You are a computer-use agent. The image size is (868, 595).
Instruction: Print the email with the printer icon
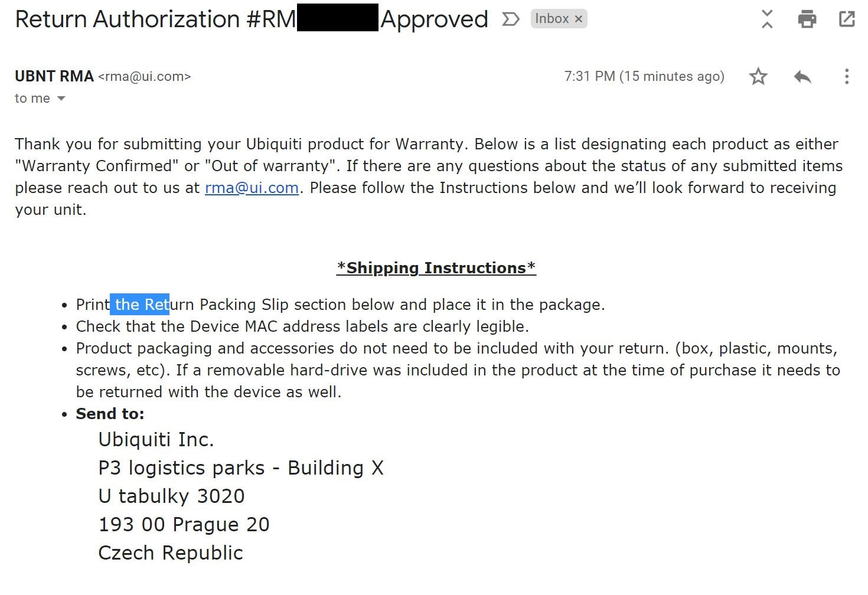click(x=807, y=19)
